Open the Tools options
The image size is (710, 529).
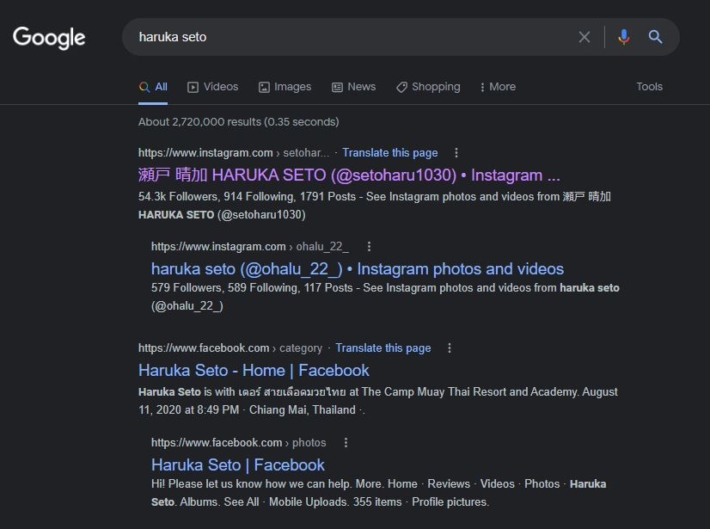(x=649, y=87)
